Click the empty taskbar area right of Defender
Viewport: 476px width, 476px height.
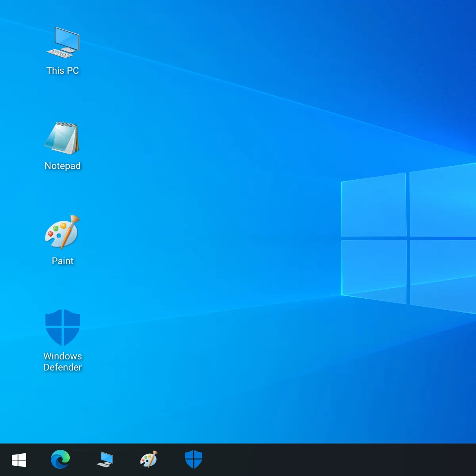pyautogui.click(x=337, y=460)
